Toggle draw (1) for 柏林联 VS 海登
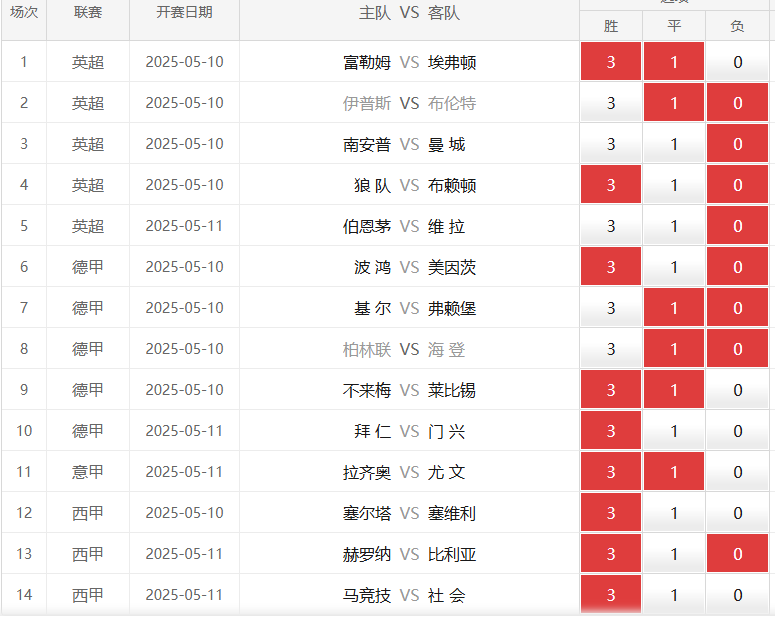This screenshot has width=775, height=625. click(x=674, y=348)
